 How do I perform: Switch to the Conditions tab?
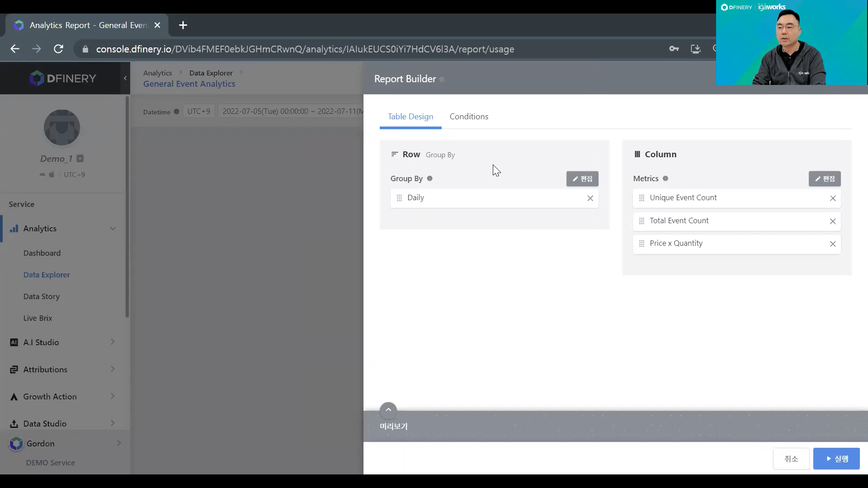(469, 117)
